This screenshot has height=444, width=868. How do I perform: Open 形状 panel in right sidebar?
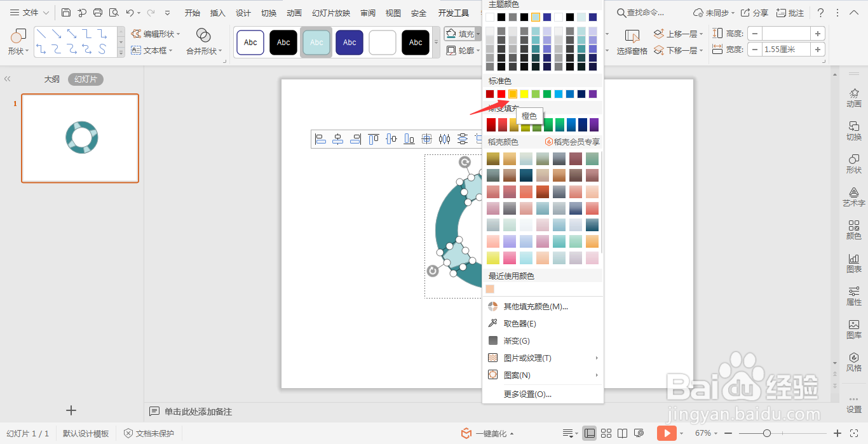854,163
